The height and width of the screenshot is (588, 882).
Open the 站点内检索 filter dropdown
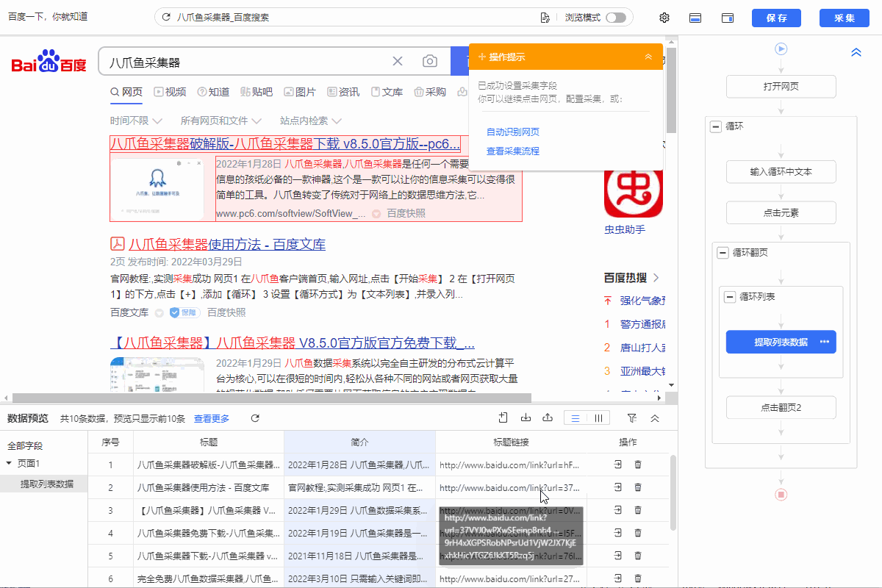click(x=311, y=121)
